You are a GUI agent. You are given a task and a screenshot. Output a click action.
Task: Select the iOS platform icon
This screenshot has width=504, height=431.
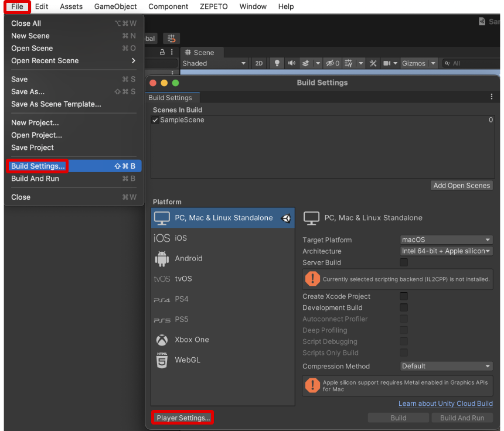tap(162, 238)
